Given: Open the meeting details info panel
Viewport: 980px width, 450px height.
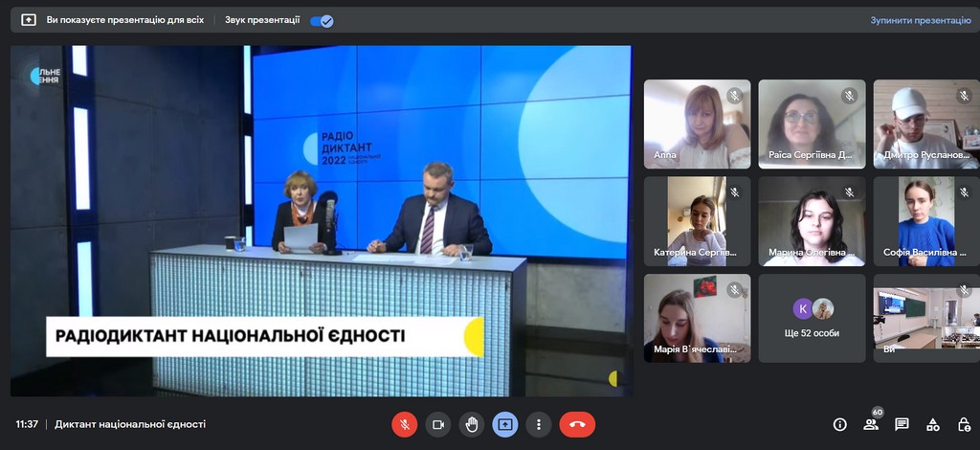Looking at the screenshot, I should click(x=840, y=424).
